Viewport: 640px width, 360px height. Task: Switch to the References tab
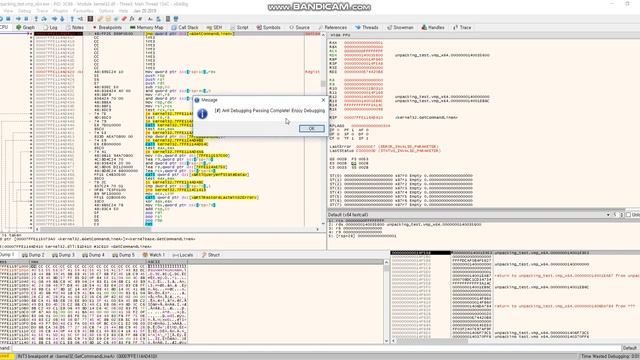tap(332, 27)
